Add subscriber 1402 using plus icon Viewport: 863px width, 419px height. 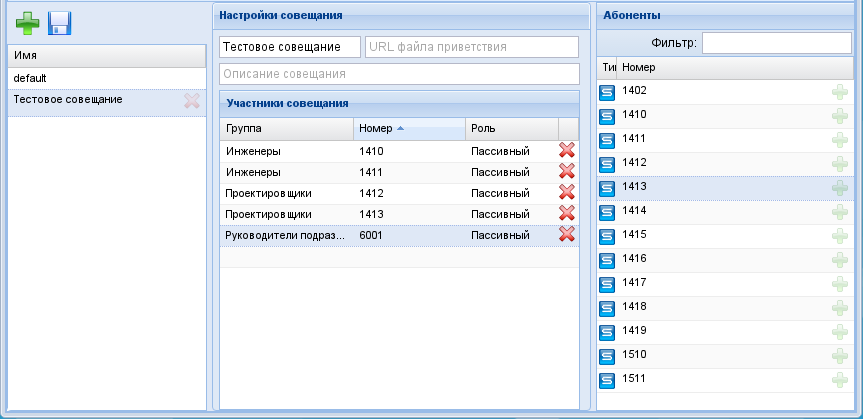(x=839, y=92)
